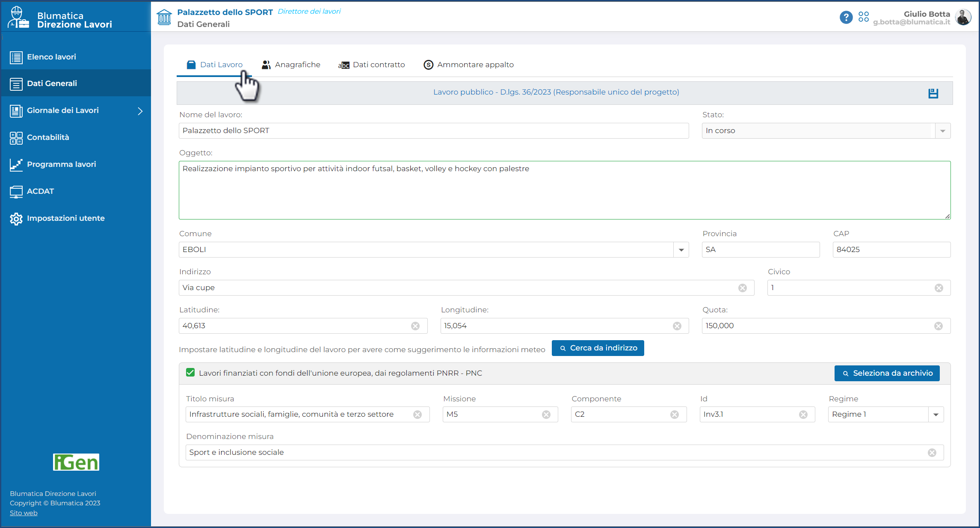980x528 pixels.
Task: Click Giulio Botta's profile avatar
Action: [963, 18]
